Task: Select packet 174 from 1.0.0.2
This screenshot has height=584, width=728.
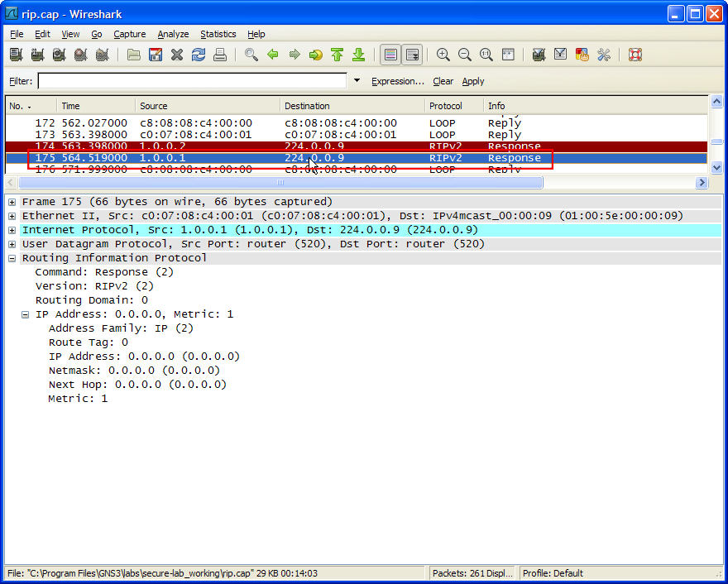Action: (x=357, y=146)
